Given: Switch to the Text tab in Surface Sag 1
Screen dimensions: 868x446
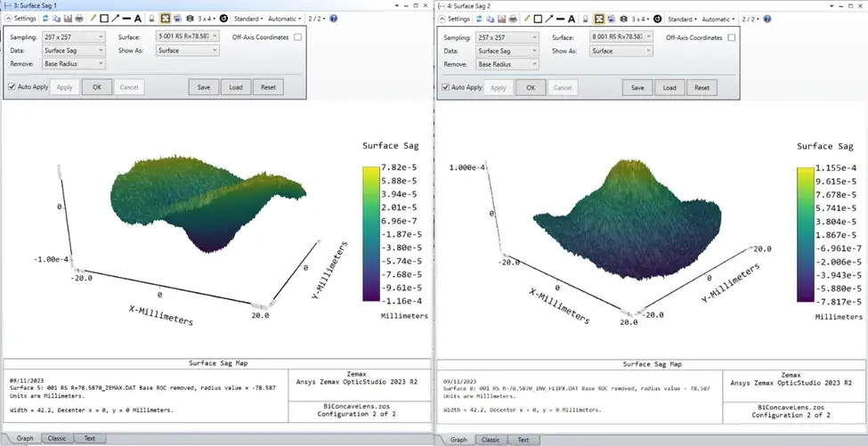Looking at the screenshot, I should tap(89, 438).
